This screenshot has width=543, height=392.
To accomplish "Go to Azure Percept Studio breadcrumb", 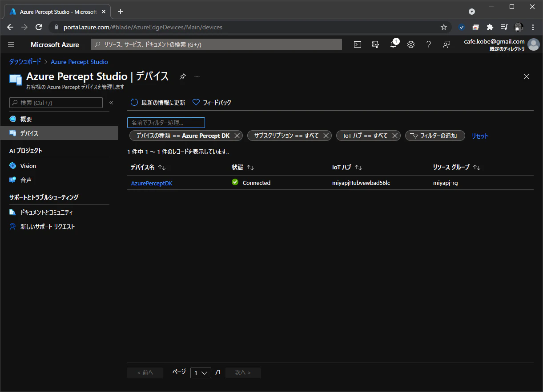I will 79,62.
